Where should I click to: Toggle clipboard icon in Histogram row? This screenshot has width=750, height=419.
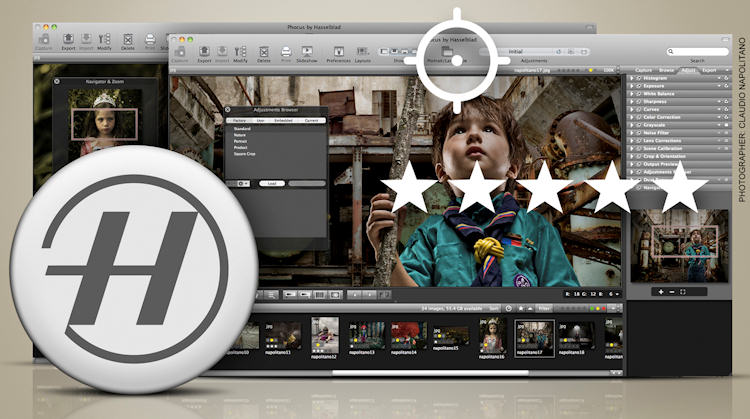click(x=726, y=78)
